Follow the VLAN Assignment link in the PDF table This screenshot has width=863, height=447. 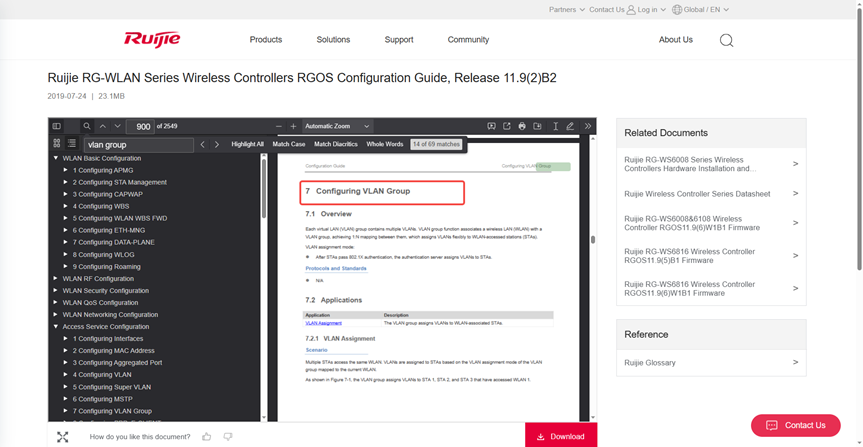pyautogui.click(x=324, y=323)
